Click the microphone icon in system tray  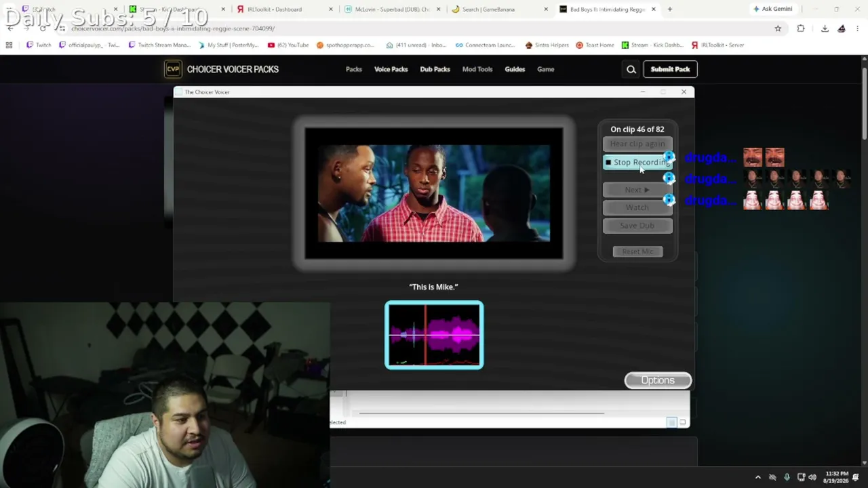point(787,477)
